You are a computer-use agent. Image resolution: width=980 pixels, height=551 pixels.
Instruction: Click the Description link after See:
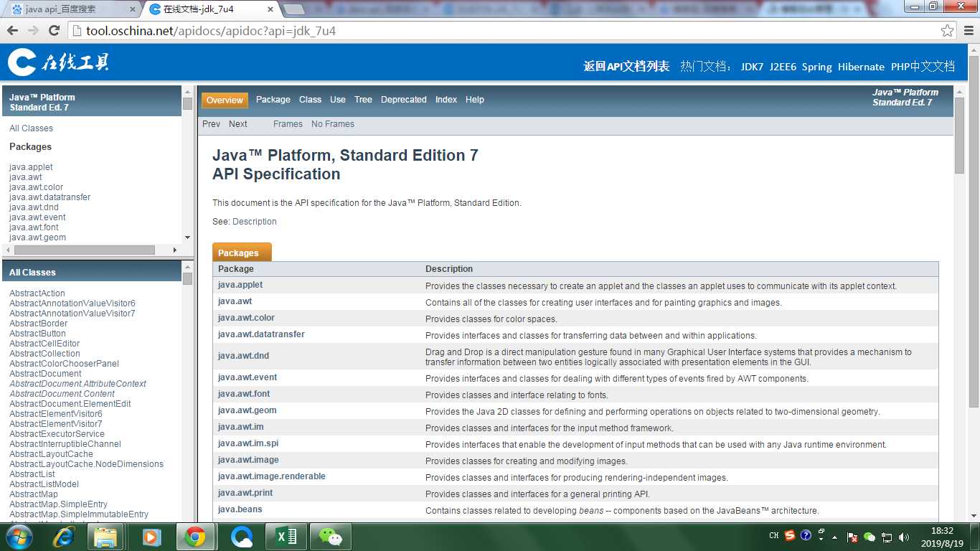[254, 222]
